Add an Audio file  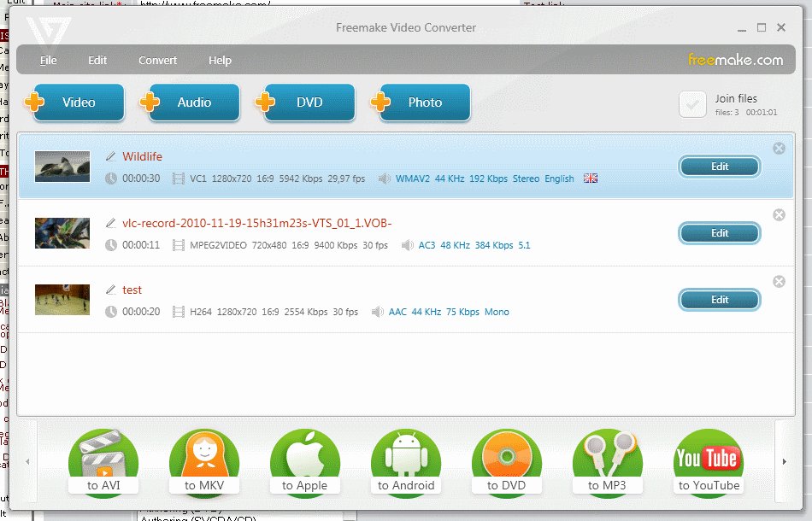[x=190, y=102]
